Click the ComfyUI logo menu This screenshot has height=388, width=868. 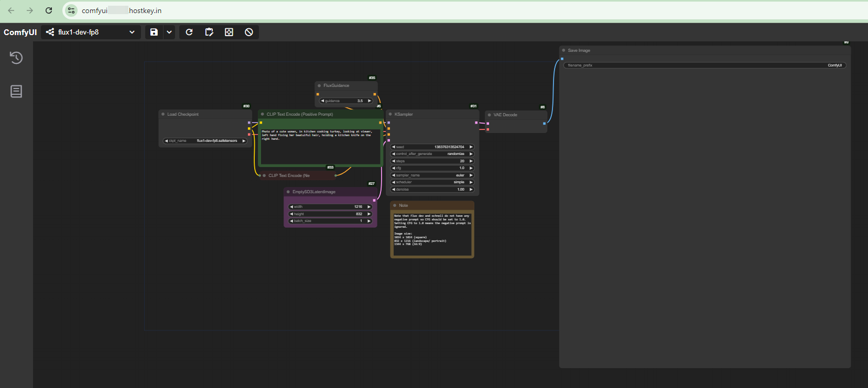[20, 32]
